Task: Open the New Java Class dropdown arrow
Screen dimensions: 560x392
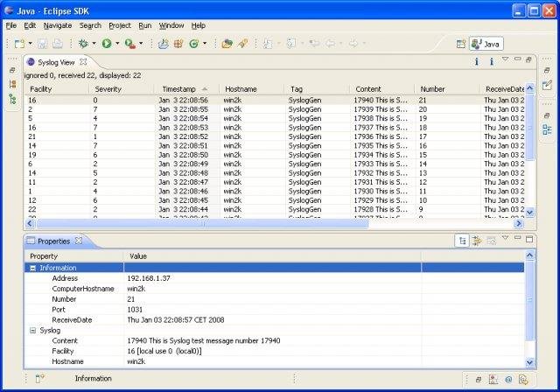Action: [205, 44]
